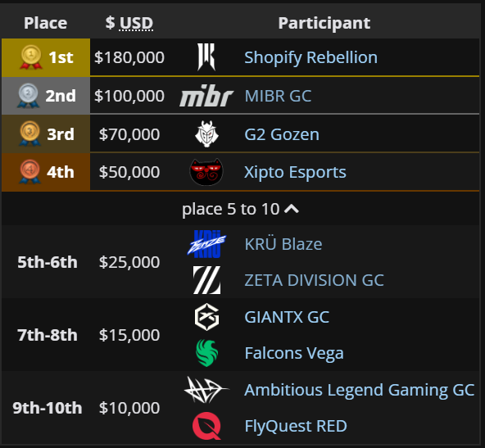Click the G2 Gozen samurai logo
Viewport: 485px width, 448px height.
[206, 133]
